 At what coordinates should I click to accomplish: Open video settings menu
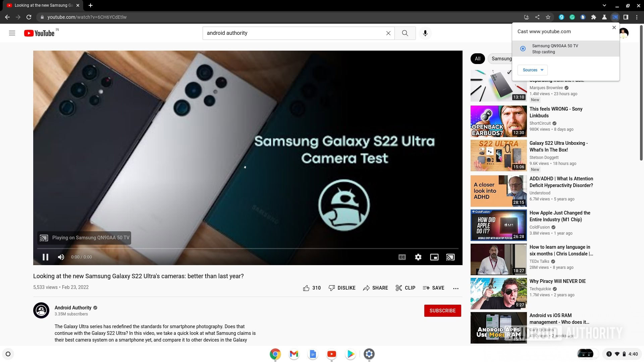click(x=418, y=257)
